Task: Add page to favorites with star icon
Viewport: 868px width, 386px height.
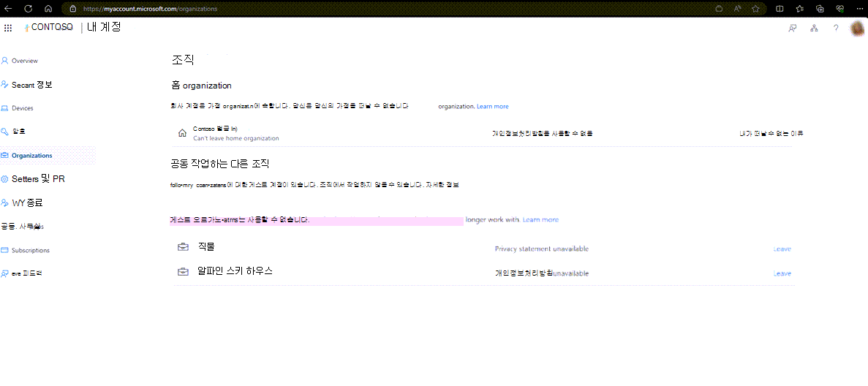Action: pos(755,9)
